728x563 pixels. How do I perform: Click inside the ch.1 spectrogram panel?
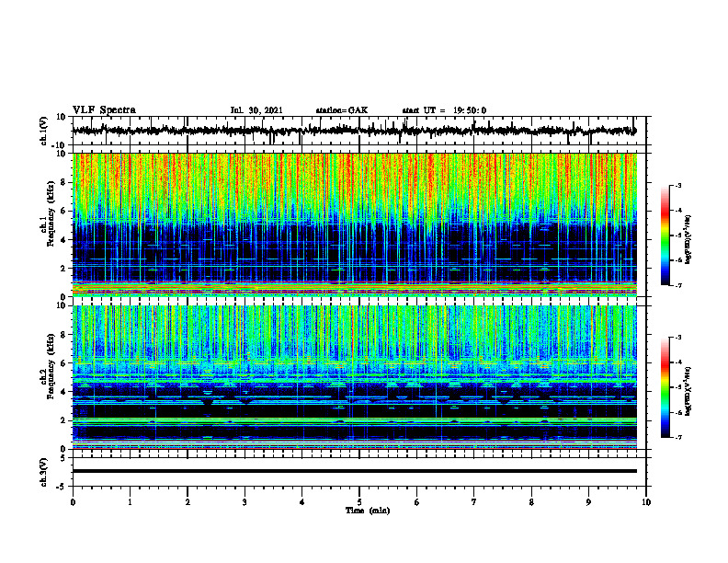coord(354,224)
